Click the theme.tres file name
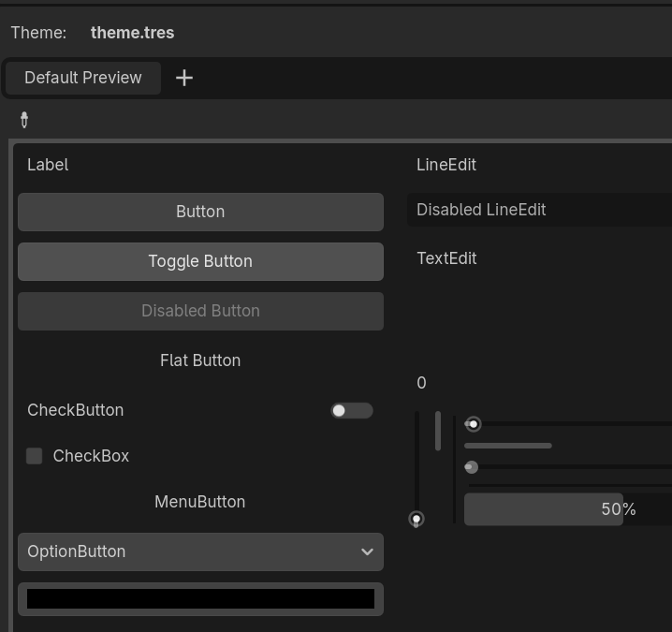 pyautogui.click(x=132, y=33)
